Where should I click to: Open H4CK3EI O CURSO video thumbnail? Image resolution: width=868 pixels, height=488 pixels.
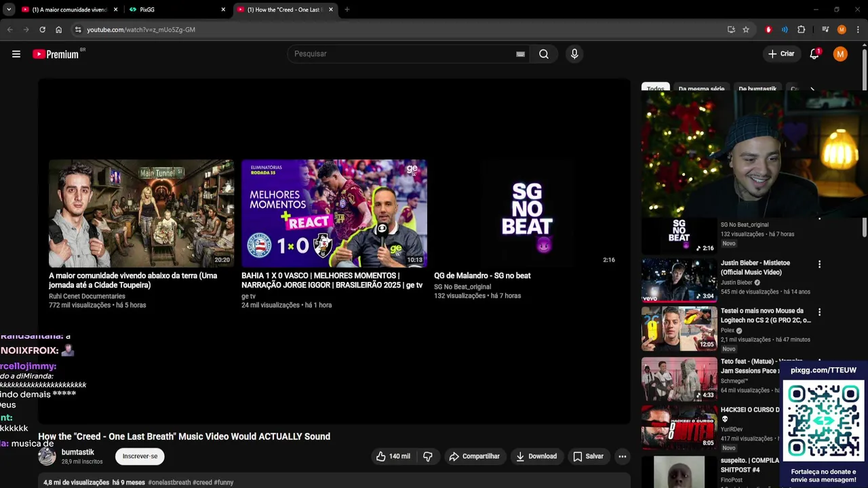679,427
